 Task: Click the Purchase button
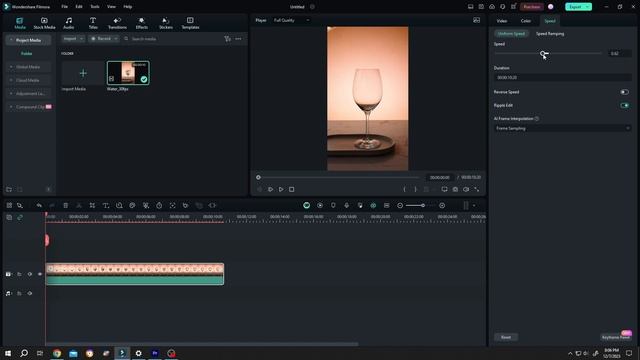click(531, 7)
